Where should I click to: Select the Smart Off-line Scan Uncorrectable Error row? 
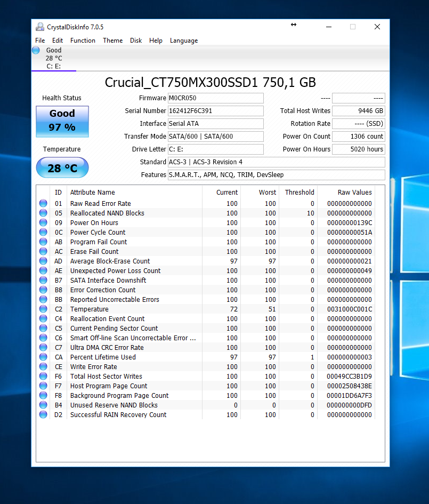pos(206,338)
